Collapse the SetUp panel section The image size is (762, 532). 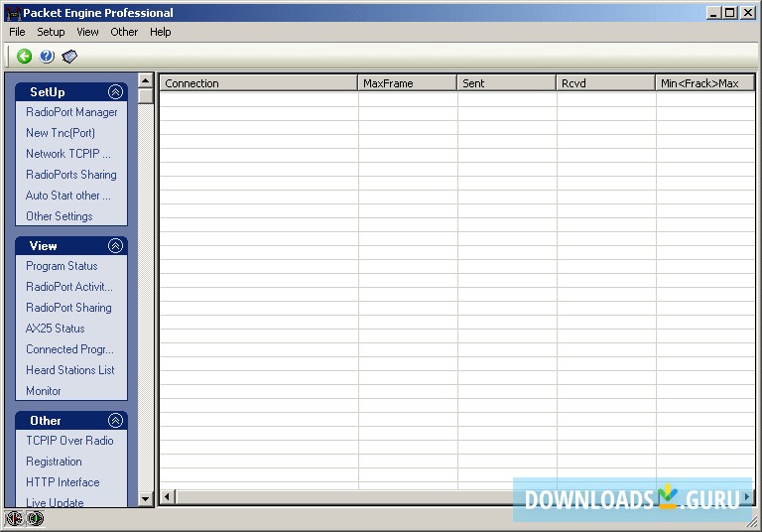(115, 92)
